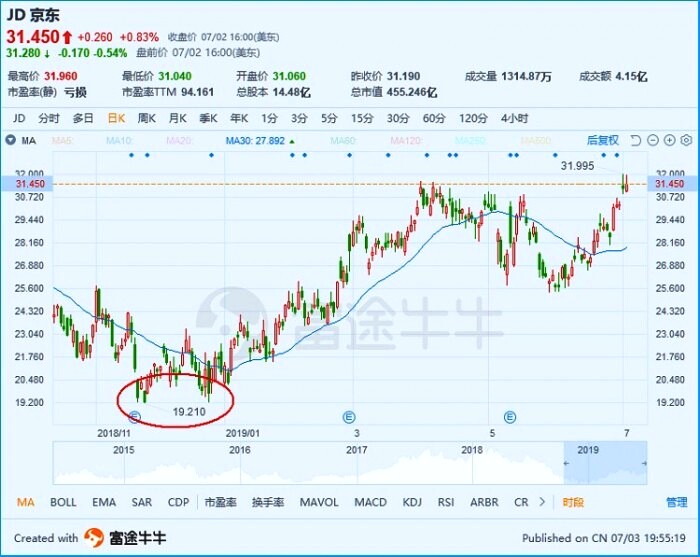Select the BOLL indicator

coord(63,502)
